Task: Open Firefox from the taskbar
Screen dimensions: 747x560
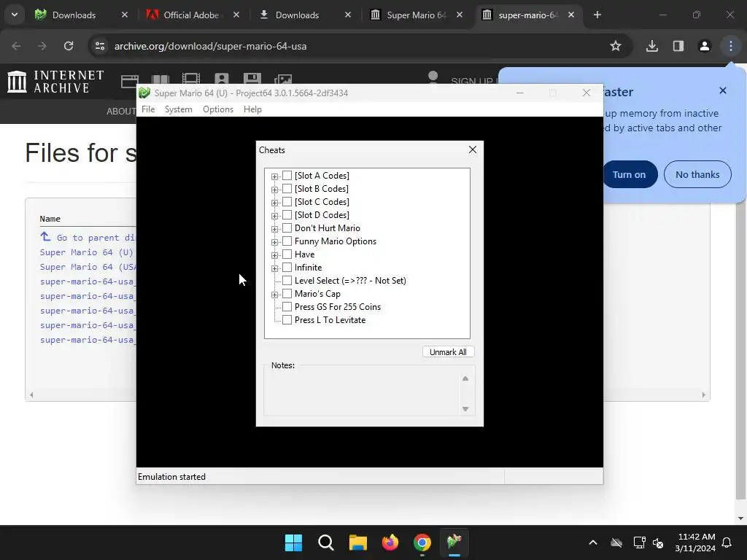Action: click(x=390, y=542)
